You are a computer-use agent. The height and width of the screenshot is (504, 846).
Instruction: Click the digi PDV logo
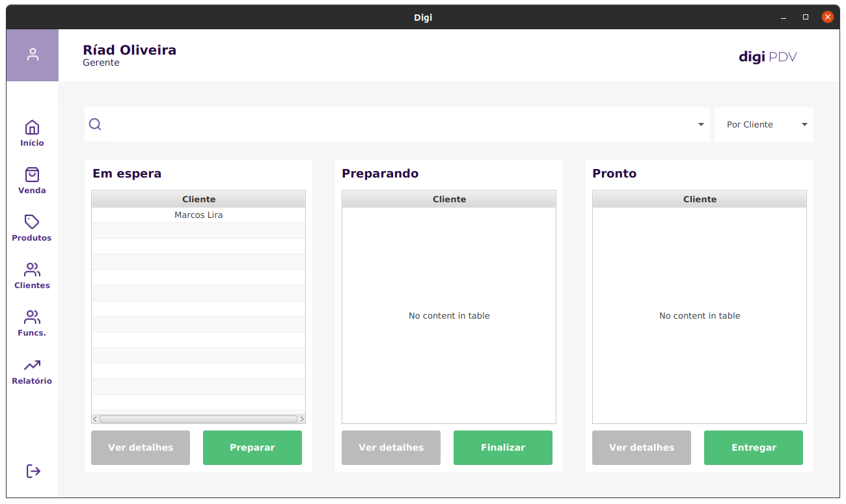click(x=768, y=57)
